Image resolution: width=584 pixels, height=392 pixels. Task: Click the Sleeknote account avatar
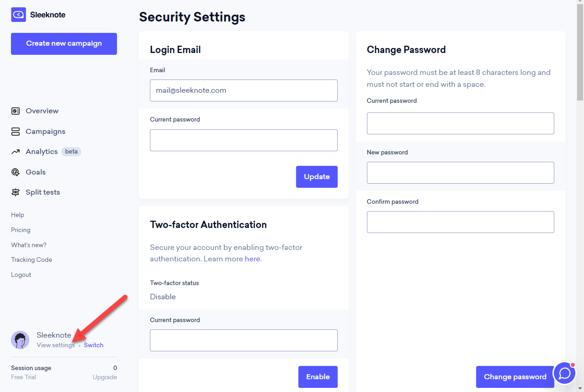pos(20,340)
